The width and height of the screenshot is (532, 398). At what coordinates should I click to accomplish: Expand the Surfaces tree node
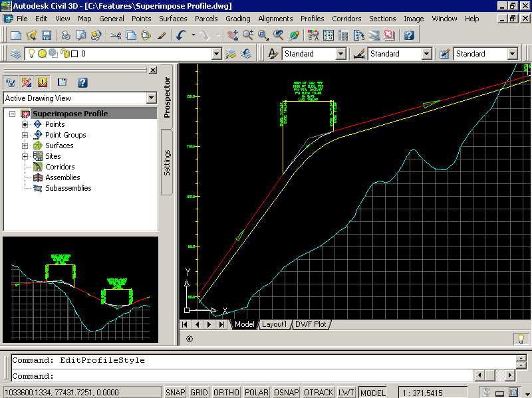(x=25, y=146)
